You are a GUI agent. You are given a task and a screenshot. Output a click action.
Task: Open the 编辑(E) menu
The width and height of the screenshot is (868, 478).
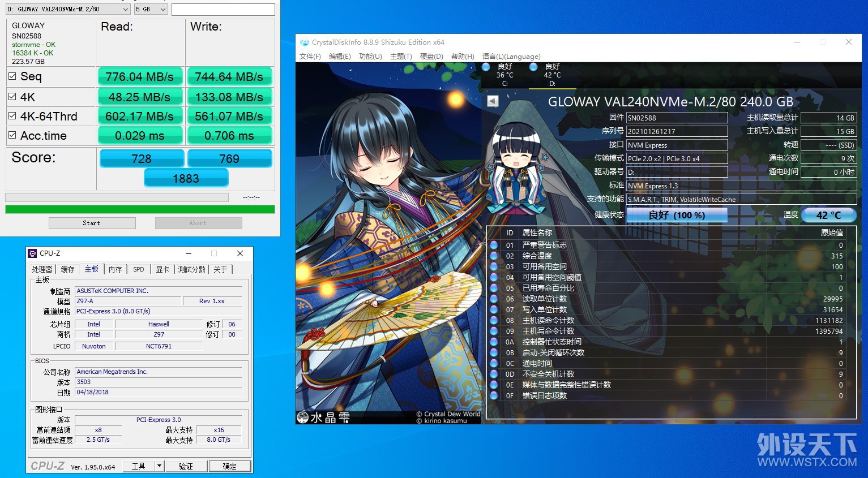pos(340,57)
